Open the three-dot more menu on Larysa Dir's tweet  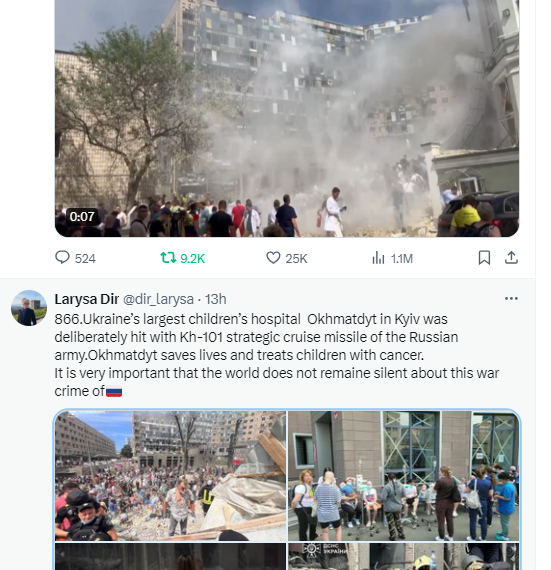pos(511,298)
